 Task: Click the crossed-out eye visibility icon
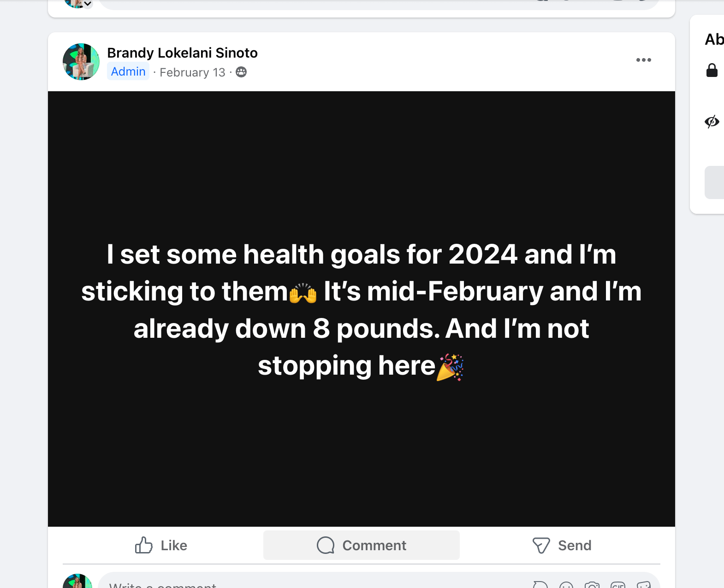(x=712, y=122)
